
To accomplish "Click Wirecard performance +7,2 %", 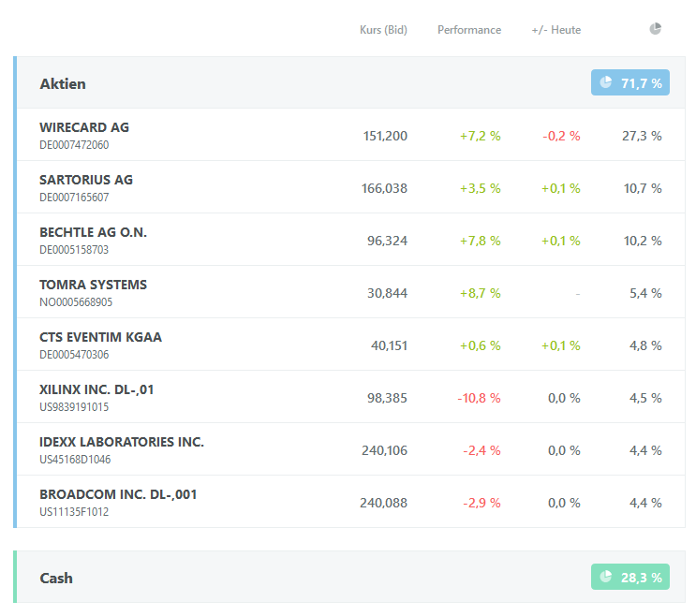I will [x=480, y=136].
